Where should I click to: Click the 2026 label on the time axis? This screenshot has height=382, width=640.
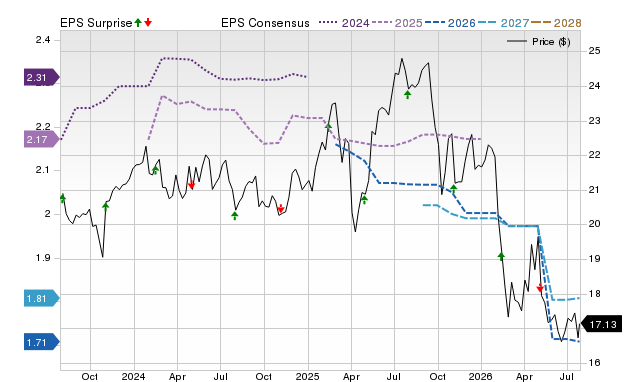480,376
